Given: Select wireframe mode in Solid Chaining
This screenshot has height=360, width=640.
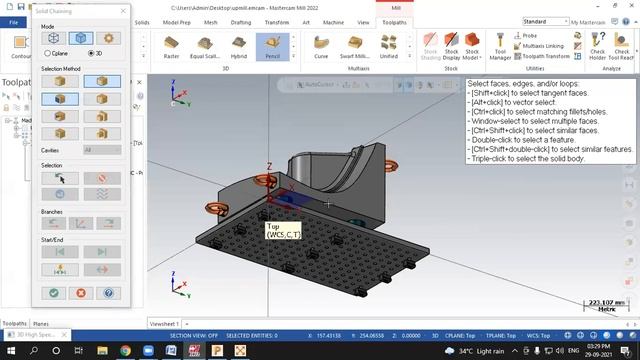Looking at the screenshot, I should tap(53, 38).
